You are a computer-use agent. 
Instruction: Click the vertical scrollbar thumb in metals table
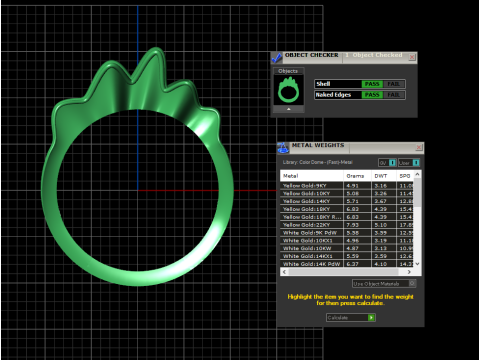tap(417, 192)
